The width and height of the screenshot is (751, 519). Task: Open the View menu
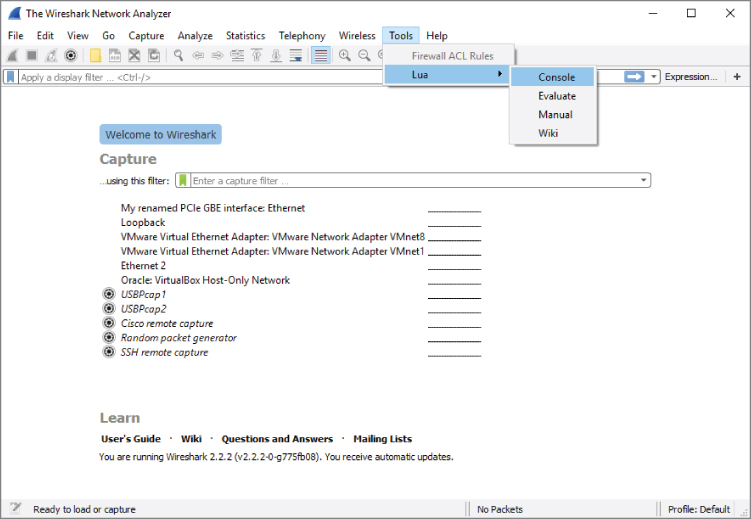(x=78, y=35)
